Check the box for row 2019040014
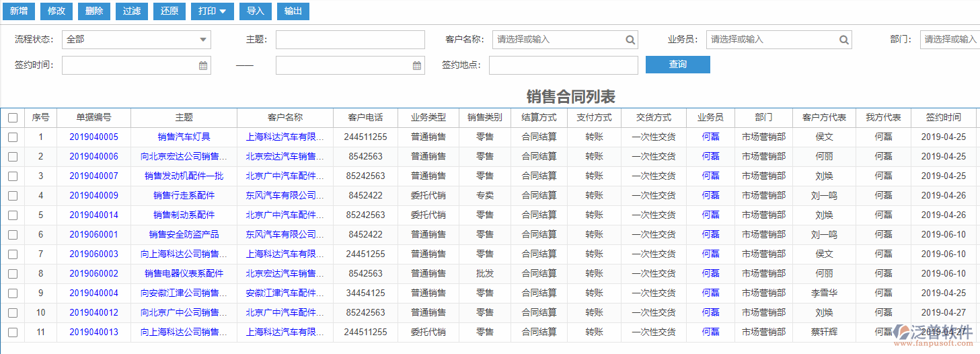980x354 pixels. (13, 215)
